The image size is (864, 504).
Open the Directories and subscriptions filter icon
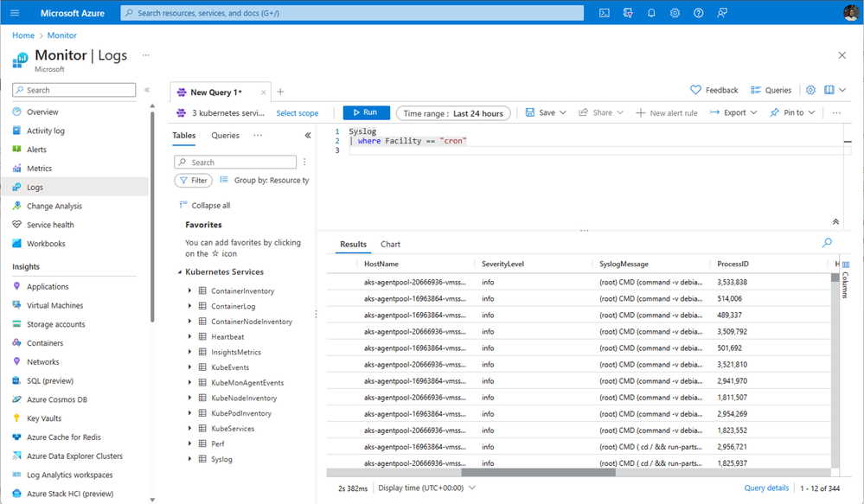(628, 13)
